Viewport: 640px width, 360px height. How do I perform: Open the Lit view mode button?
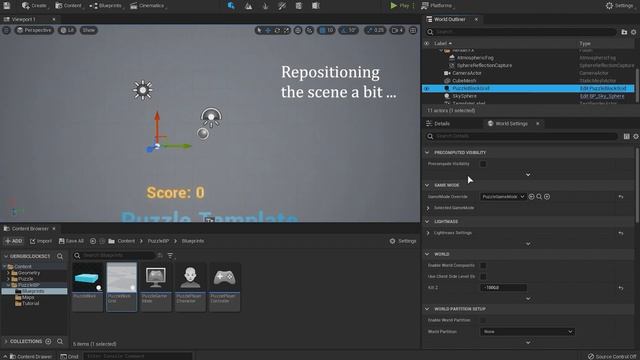tap(67, 30)
